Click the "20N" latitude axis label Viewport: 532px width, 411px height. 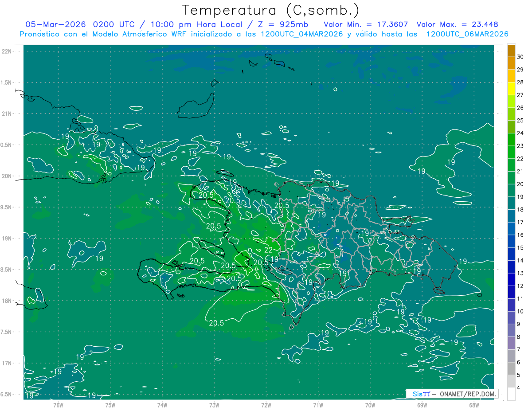7,176
